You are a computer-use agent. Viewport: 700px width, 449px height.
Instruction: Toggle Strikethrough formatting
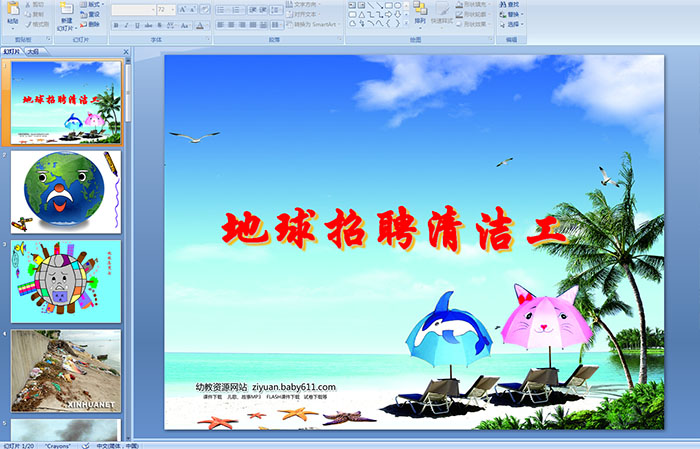(148, 25)
